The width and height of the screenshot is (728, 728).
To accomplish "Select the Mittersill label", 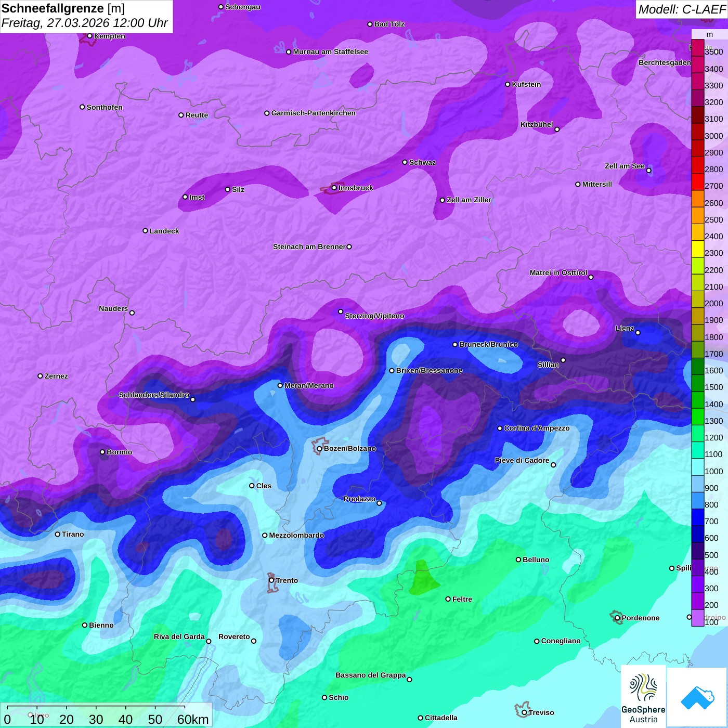I will click(597, 184).
